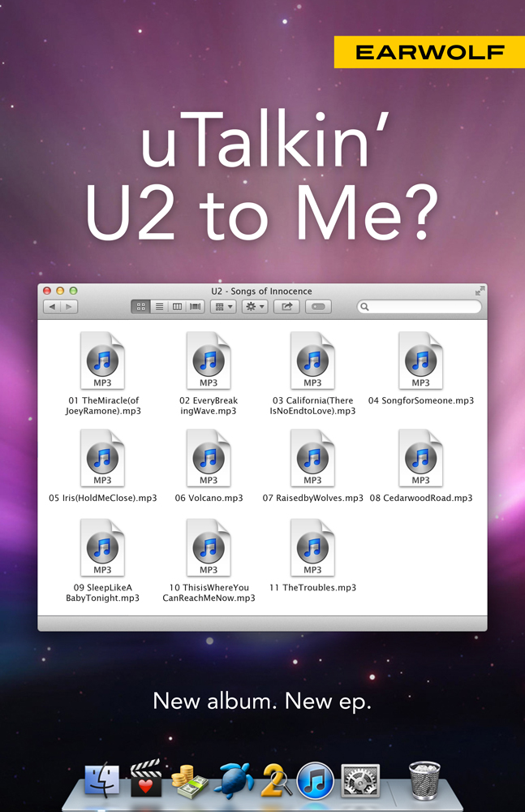
Task: Select 11 TheTroubles.mp3 file icon
Action: coord(312,547)
